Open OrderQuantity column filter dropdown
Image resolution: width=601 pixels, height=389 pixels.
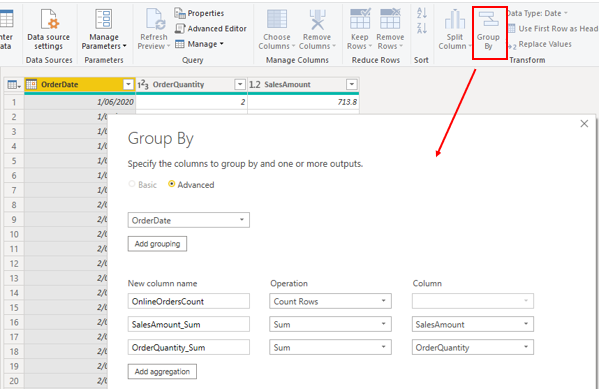pyautogui.click(x=240, y=84)
